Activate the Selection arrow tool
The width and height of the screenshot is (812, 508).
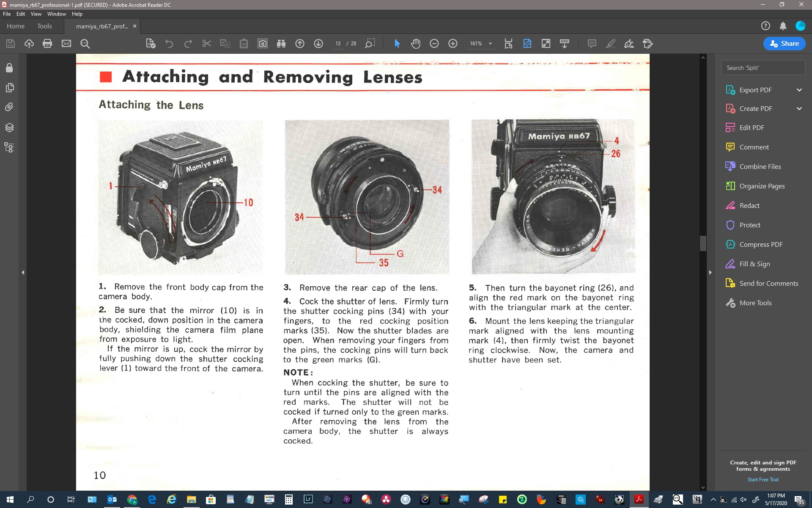[x=397, y=44]
